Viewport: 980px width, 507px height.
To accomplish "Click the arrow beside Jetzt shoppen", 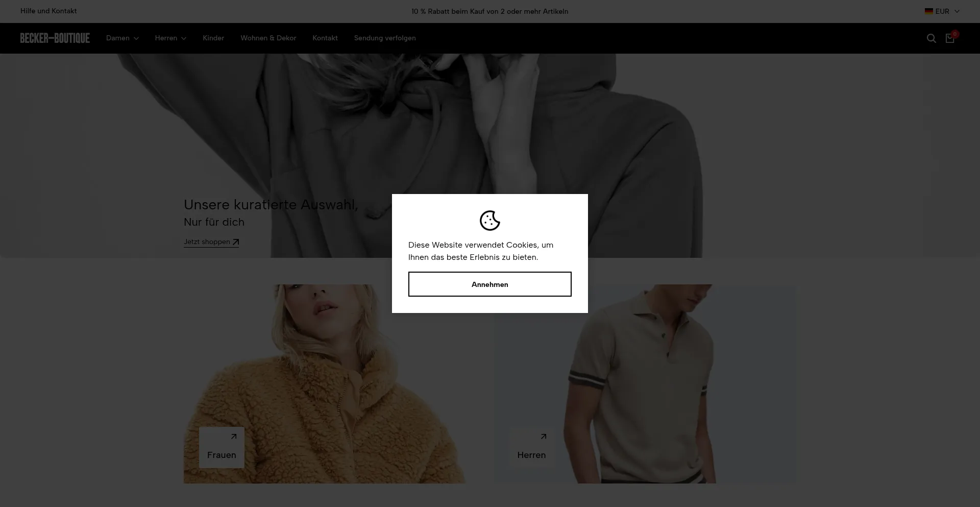I will point(236,242).
